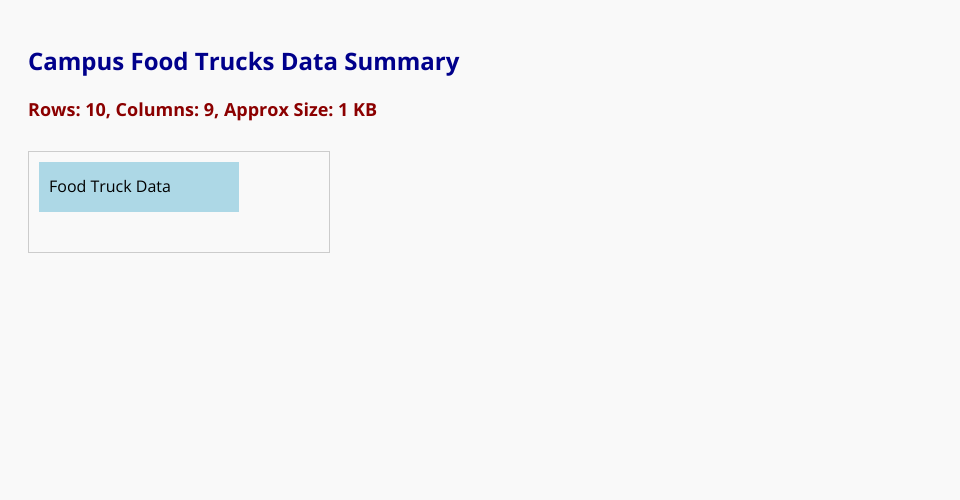Click the '1 KB' size value

tap(357, 110)
